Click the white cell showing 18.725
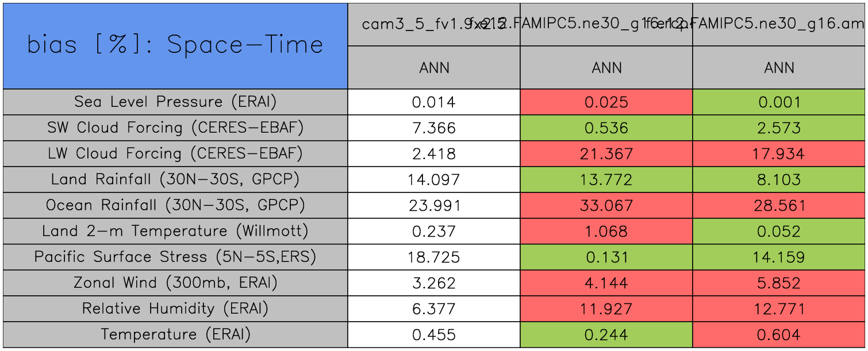 (x=434, y=257)
